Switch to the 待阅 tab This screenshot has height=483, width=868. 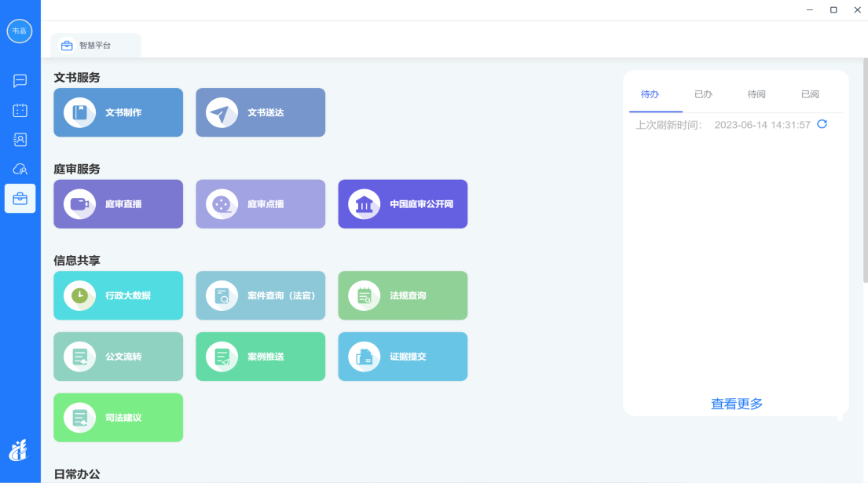pyautogui.click(x=756, y=94)
